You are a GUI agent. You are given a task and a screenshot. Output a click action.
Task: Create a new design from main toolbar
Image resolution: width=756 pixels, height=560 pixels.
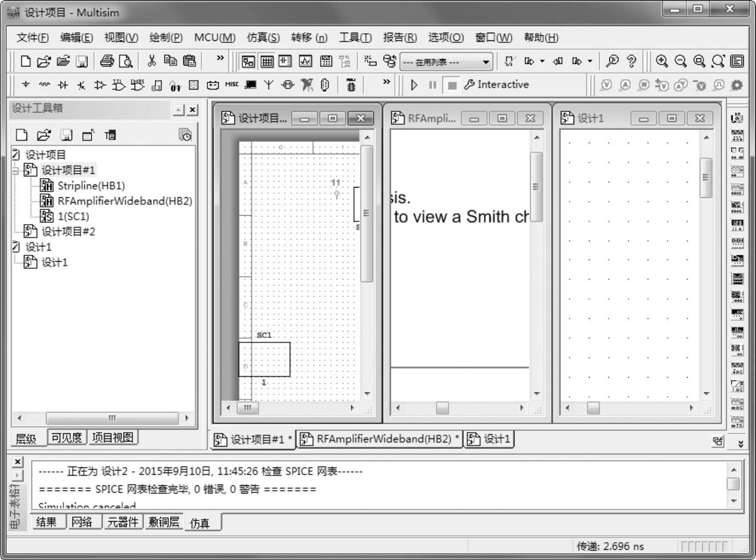point(25,62)
